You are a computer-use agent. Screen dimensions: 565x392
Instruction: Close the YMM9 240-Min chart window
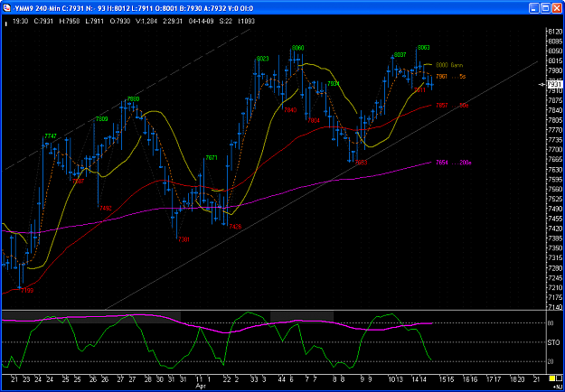(x=556, y=7)
